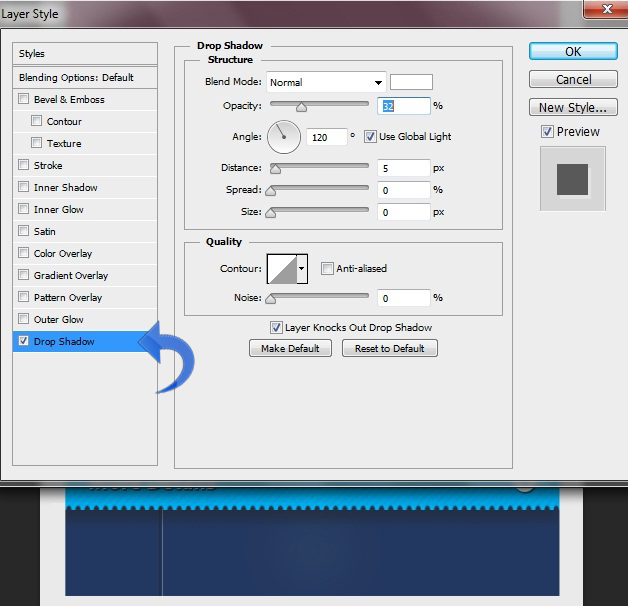Viewport: 628px width, 606px height.
Task: Enable the Texture checkbox
Action: 36,143
